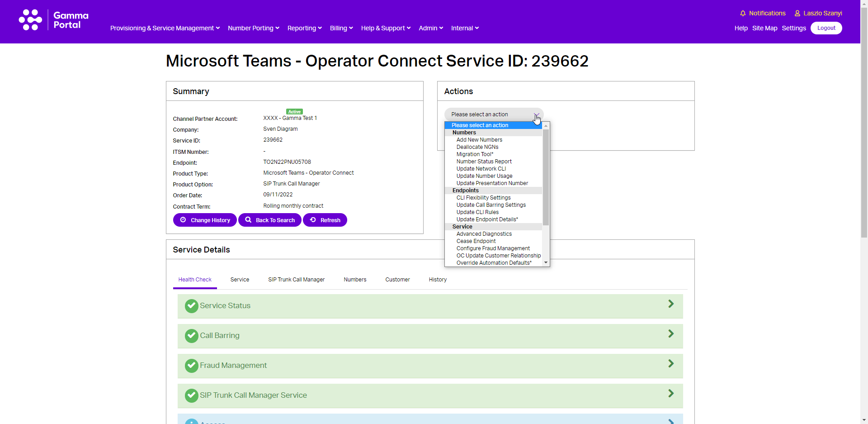Click the clock icon on Change History

(183, 220)
